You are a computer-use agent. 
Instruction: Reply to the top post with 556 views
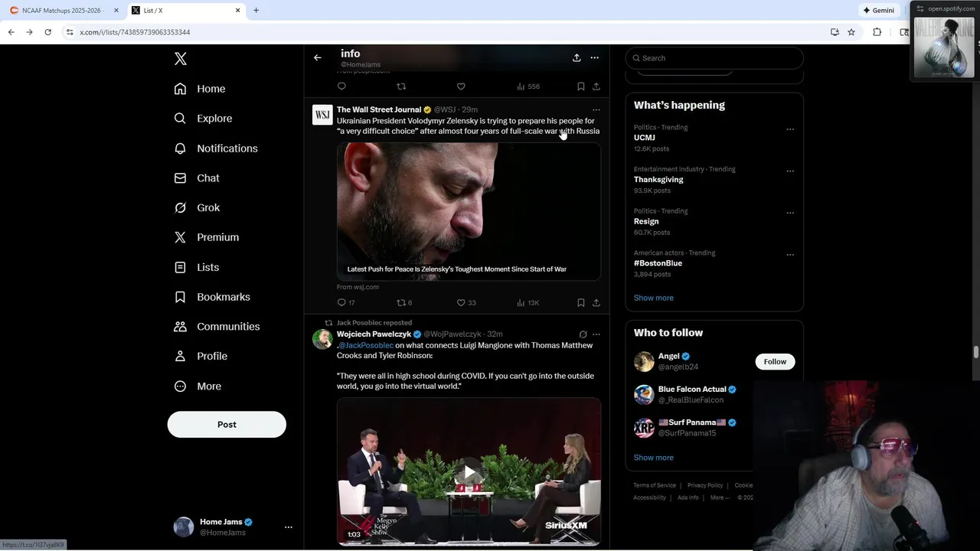pyautogui.click(x=341, y=86)
